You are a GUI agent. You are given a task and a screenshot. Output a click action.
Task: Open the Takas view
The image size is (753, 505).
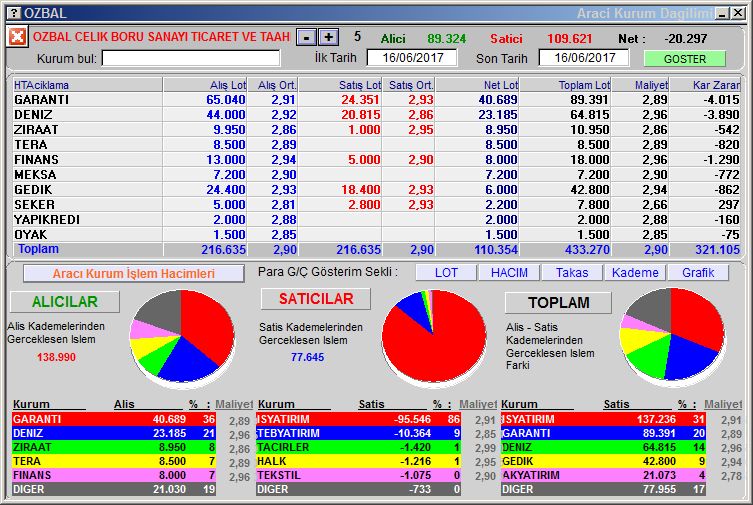point(572,273)
